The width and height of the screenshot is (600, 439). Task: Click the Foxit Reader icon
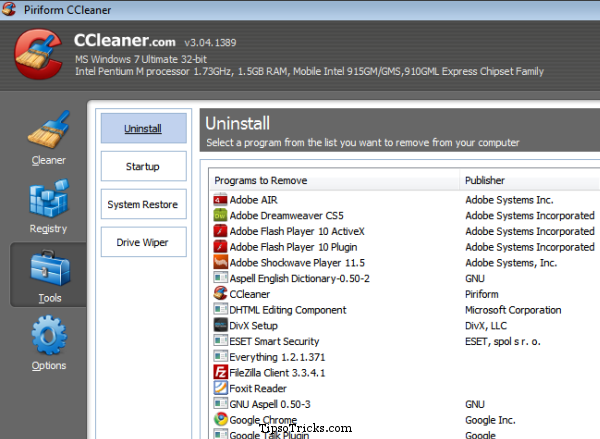click(x=220, y=388)
